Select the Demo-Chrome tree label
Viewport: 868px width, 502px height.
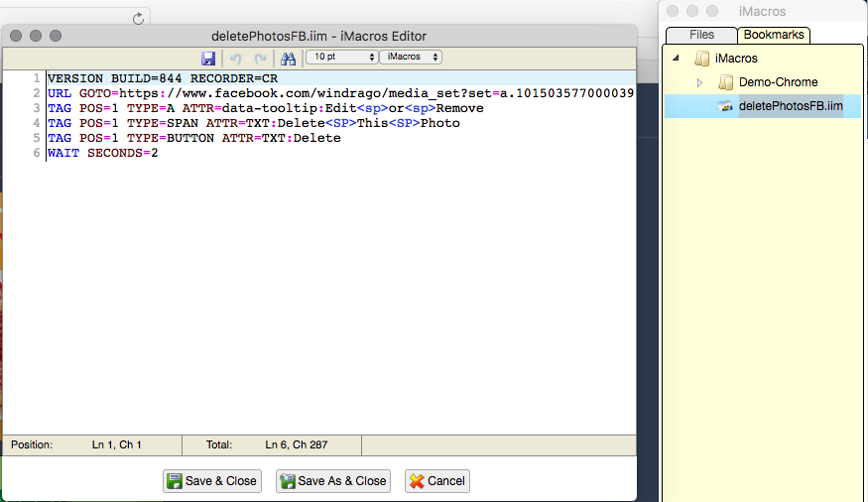(779, 82)
